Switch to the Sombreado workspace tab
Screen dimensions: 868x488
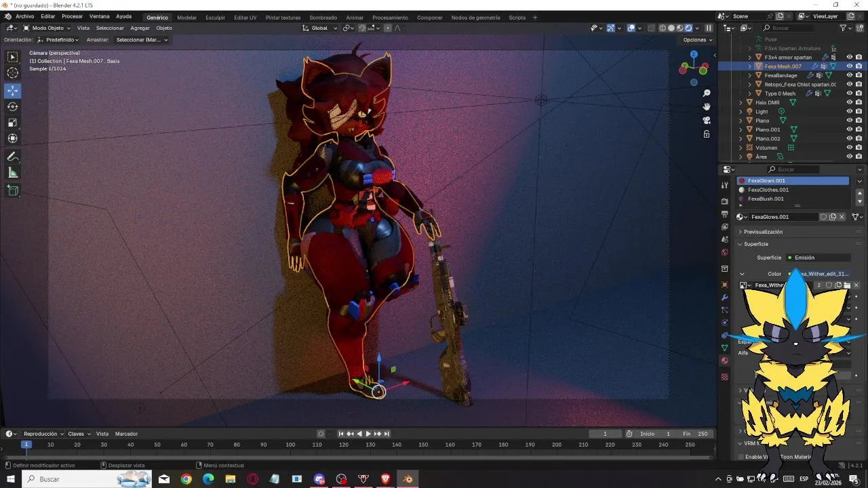pyautogui.click(x=323, y=18)
